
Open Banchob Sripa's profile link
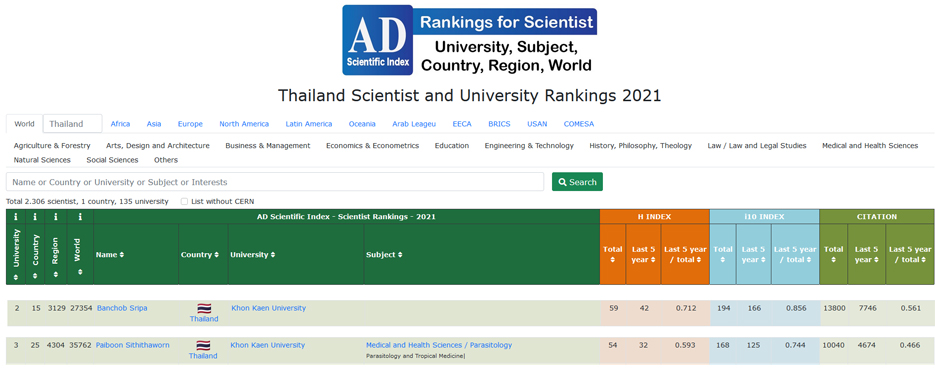point(122,308)
